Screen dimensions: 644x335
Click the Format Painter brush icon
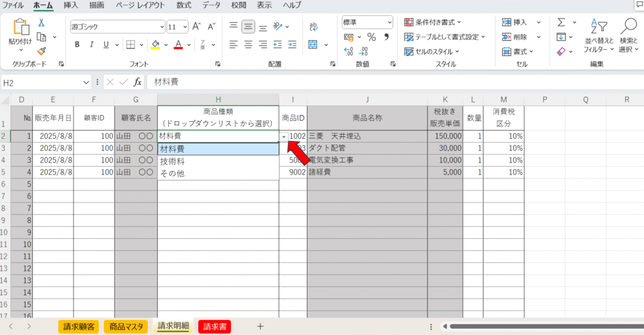[x=42, y=51]
